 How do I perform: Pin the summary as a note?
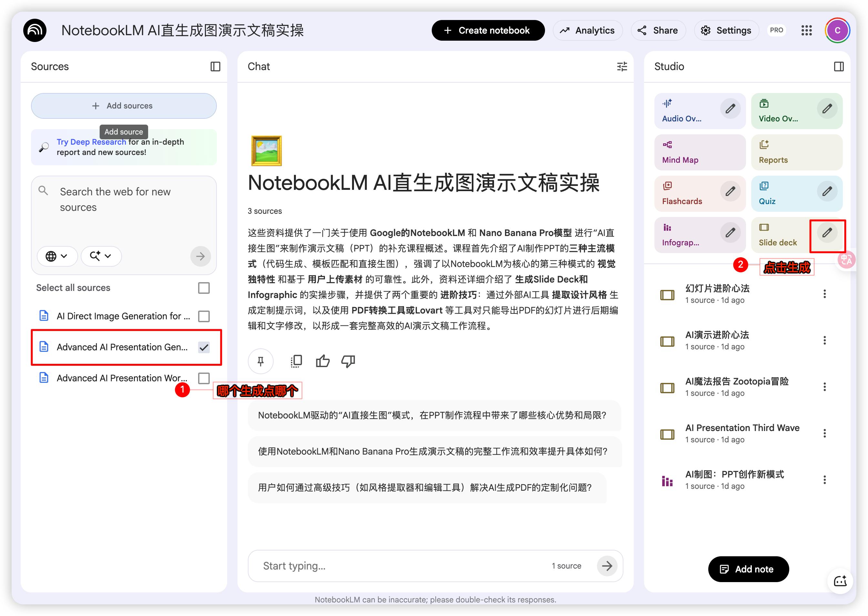(260, 361)
